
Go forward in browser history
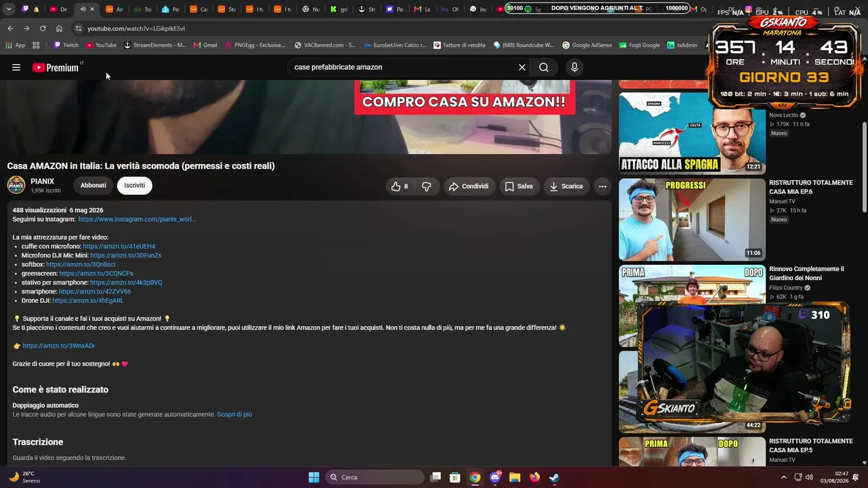pyautogui.click(x=26, y=28)
